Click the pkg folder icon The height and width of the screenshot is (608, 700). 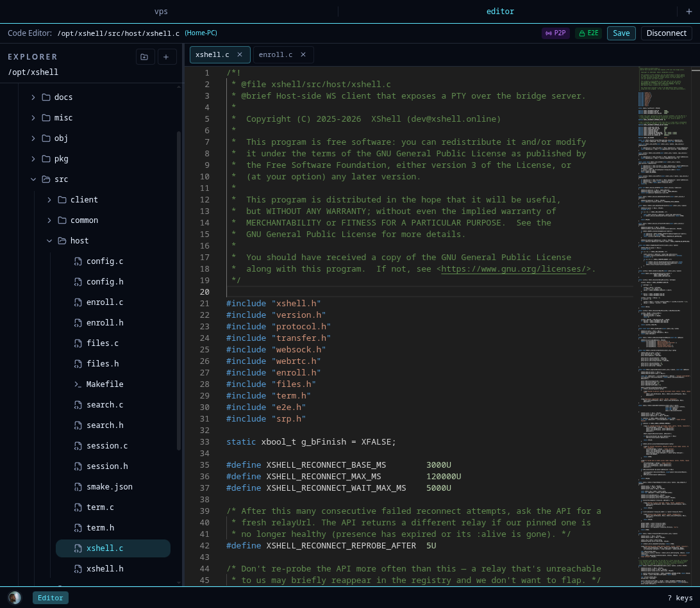pyautogui.click(x=46, y=158)
